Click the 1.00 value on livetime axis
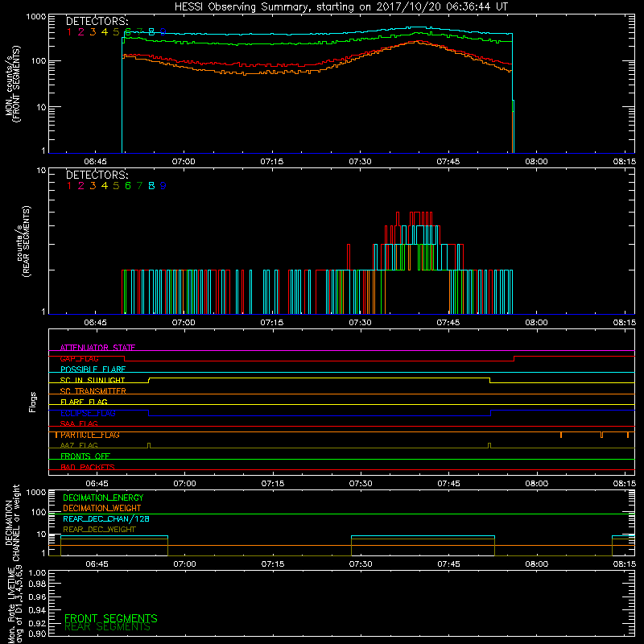Viewport: 644px width, 644px height. click(37, 573)
